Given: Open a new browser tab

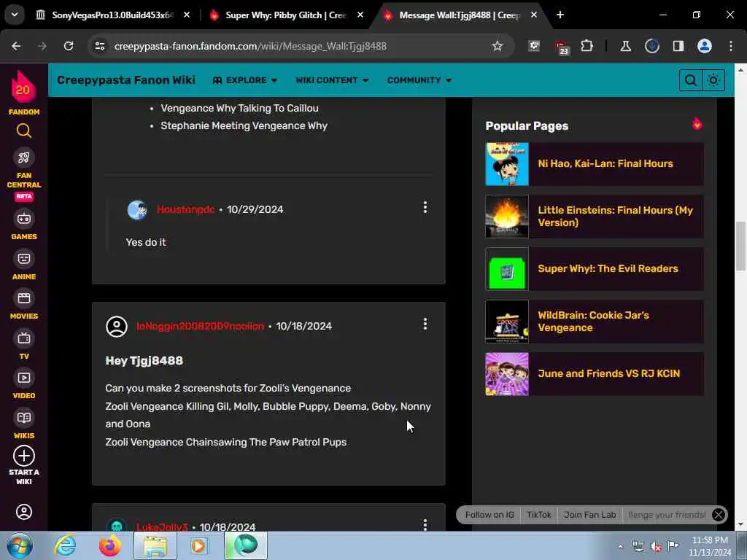Looking at the screenshot, I should pos(560,15).
